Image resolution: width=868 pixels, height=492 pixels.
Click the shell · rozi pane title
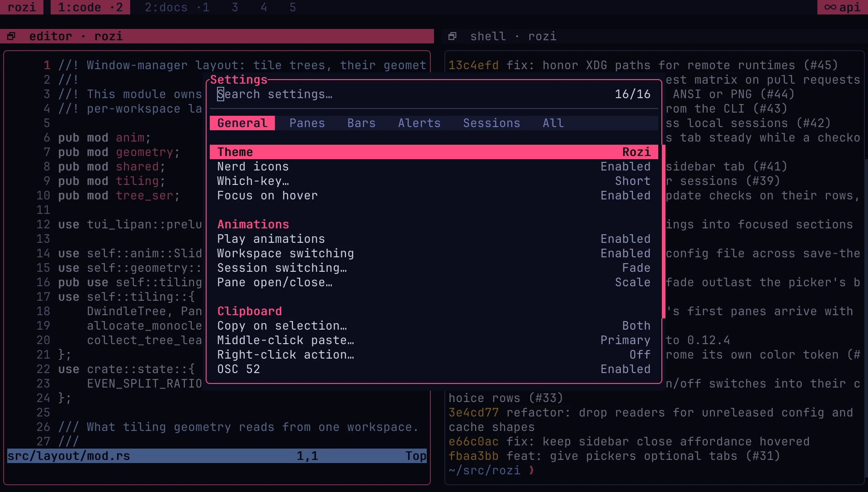click(x=514, y=36)
